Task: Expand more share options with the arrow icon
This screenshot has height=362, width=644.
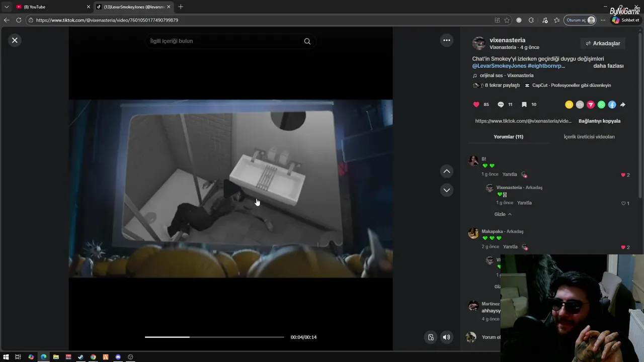Action: 623,105
